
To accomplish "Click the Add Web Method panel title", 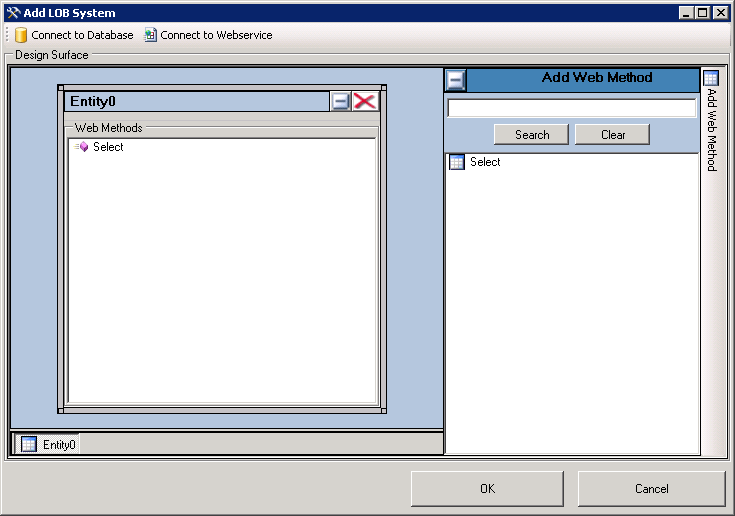I will tap(597, 77).
